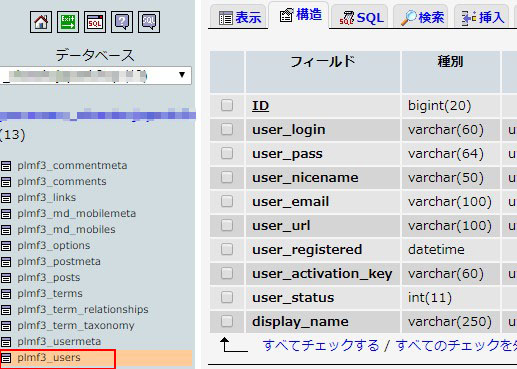Click table icon beside plmf3_md_mobilemeta

point(6,214)
